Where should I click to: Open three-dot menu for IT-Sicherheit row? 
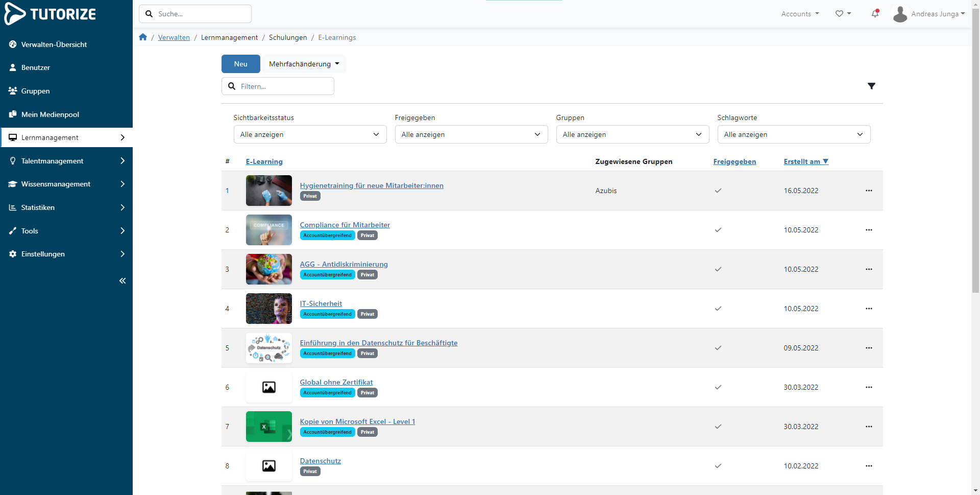tap(869, 309)
